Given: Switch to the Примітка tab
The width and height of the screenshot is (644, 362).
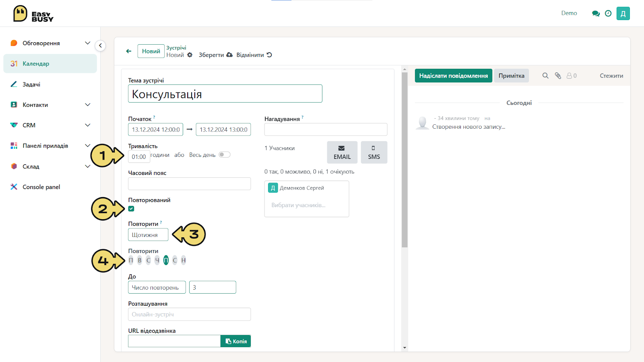Looking at the screenshot, I should pyautogui.click(x=512, y=76).
